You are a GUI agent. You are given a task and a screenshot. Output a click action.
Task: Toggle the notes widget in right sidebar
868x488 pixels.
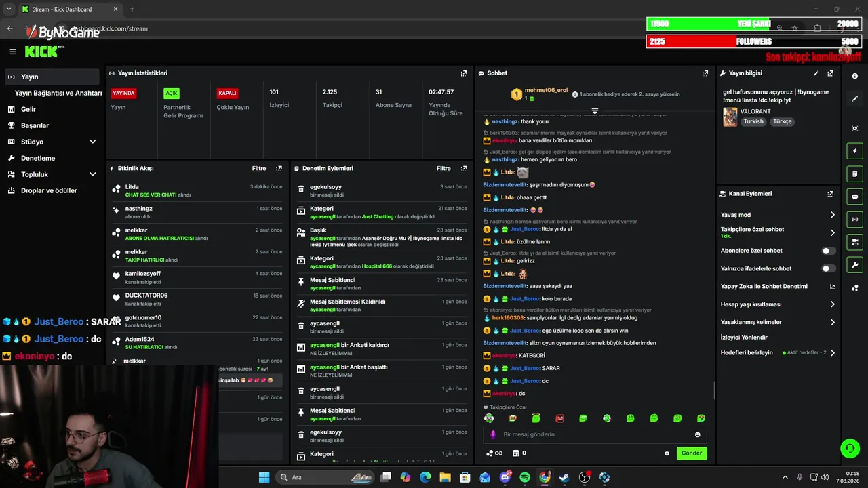854,174
